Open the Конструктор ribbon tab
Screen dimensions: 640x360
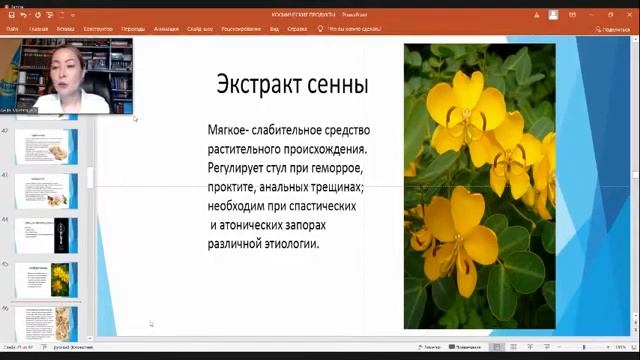[x=98, y=29]
